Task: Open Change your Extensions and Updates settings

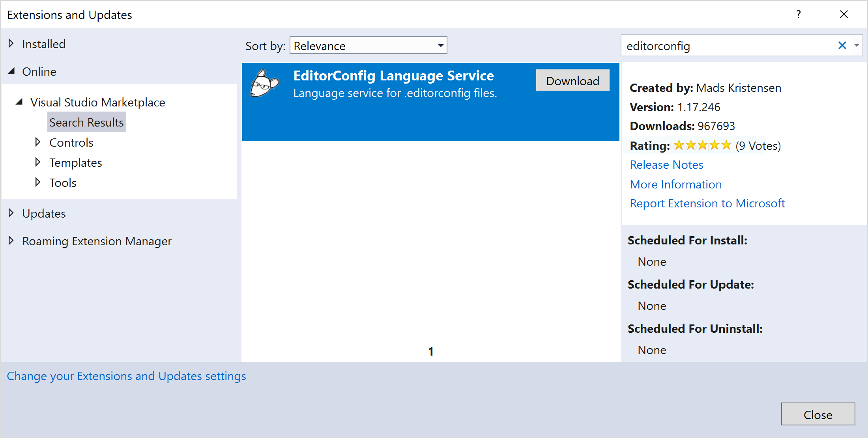Action: coord(126,376)
